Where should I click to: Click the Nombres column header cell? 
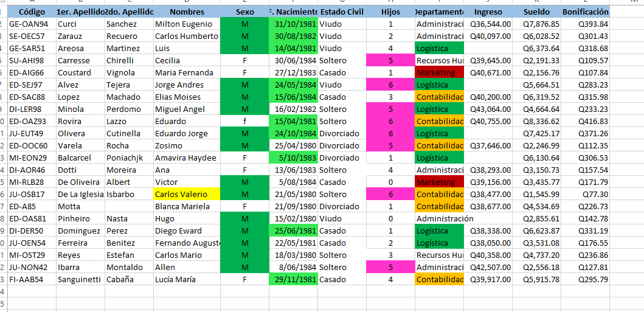point(187,12)
